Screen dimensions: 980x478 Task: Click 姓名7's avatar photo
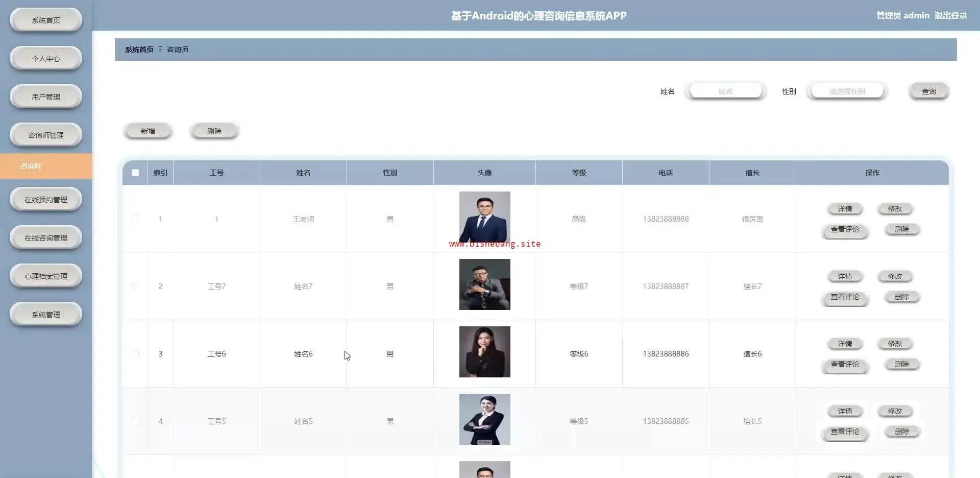[485, 284]
